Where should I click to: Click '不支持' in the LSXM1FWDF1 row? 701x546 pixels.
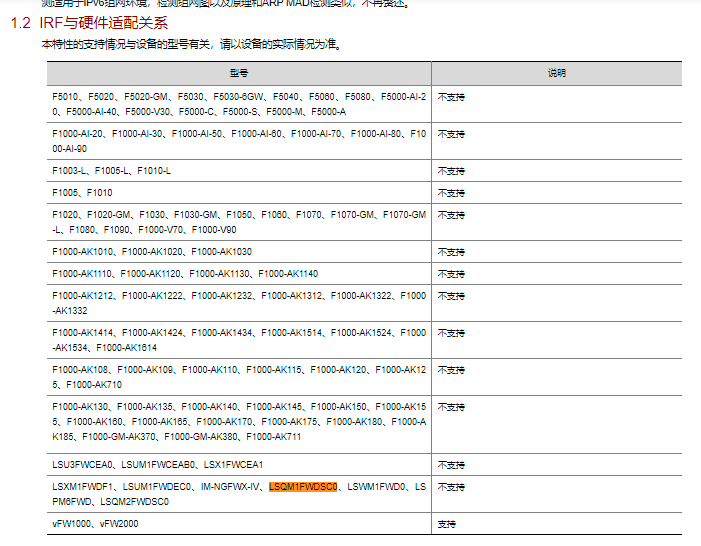[x=451, y=487]
